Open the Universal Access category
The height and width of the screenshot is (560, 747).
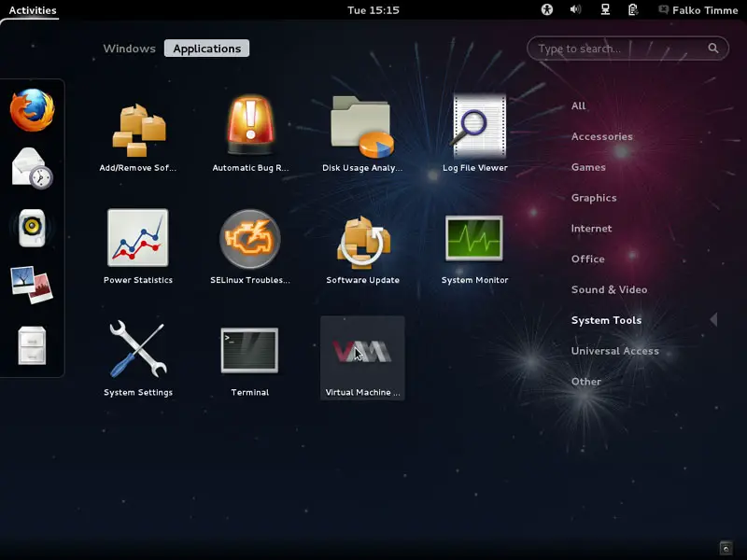pyautogui.click(x=615, y=351)
